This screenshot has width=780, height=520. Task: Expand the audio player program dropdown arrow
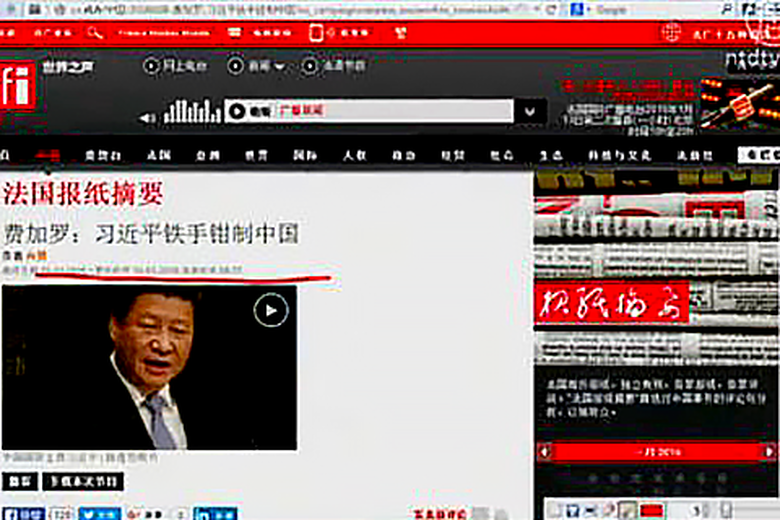click(x=528, y=111)
